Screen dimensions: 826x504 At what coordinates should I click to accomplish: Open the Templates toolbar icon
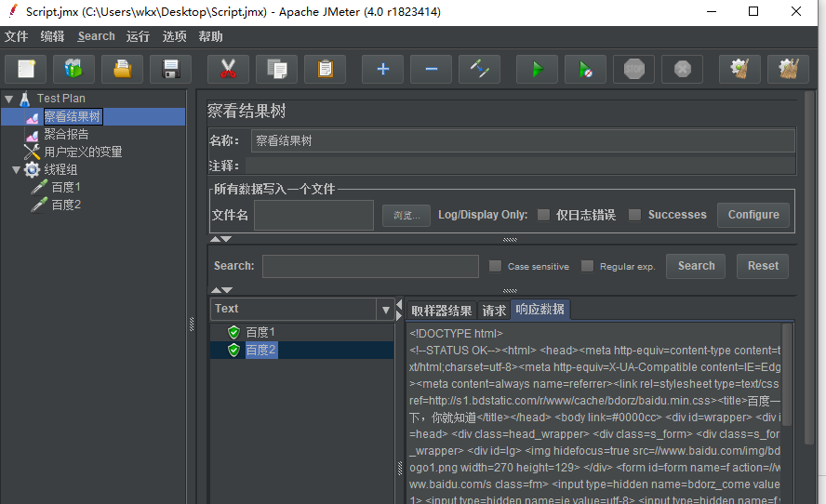click(x=73, y=69)
